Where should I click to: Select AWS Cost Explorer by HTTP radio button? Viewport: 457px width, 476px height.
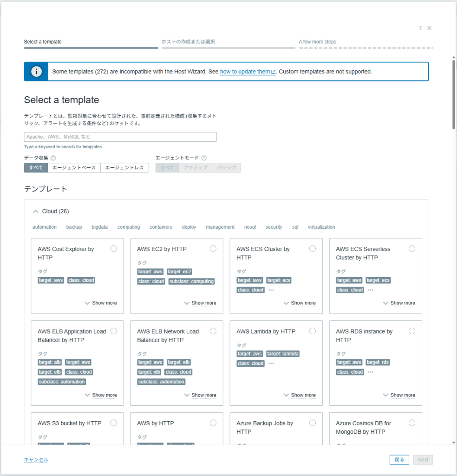pos(114,249)
